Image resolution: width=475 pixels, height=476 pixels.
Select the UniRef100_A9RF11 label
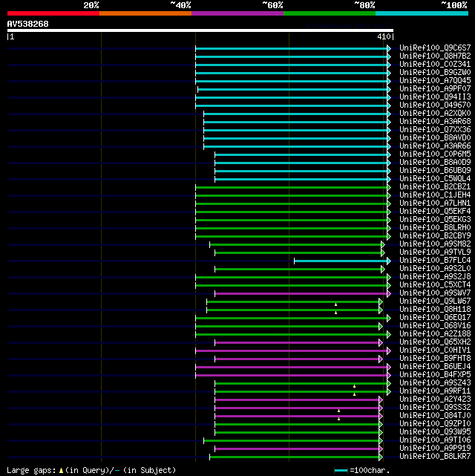point(435,391)
